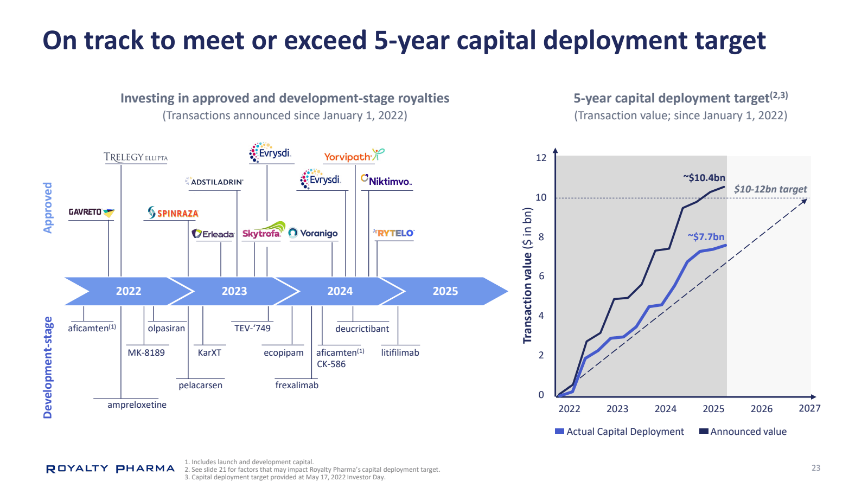Click footnote 3 about Investor Day
The image size is (868, 488).
tap(285, 477)
